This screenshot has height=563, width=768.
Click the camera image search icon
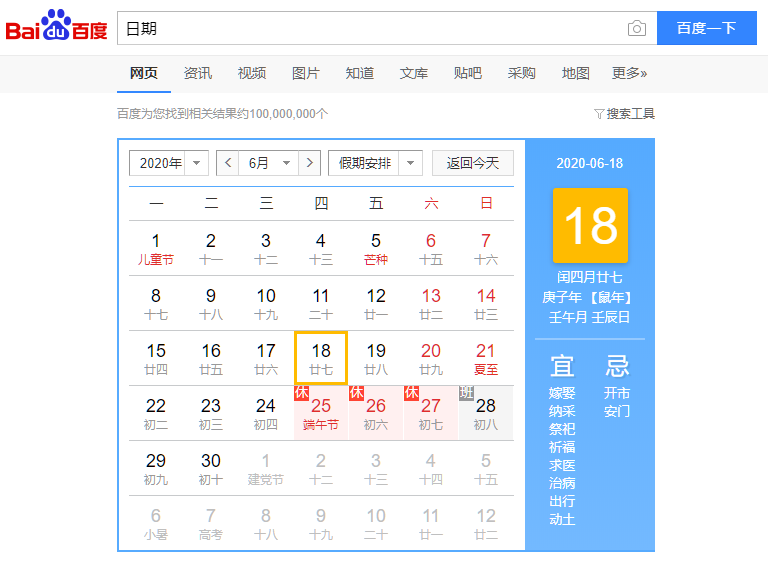(x=636, y=28)
